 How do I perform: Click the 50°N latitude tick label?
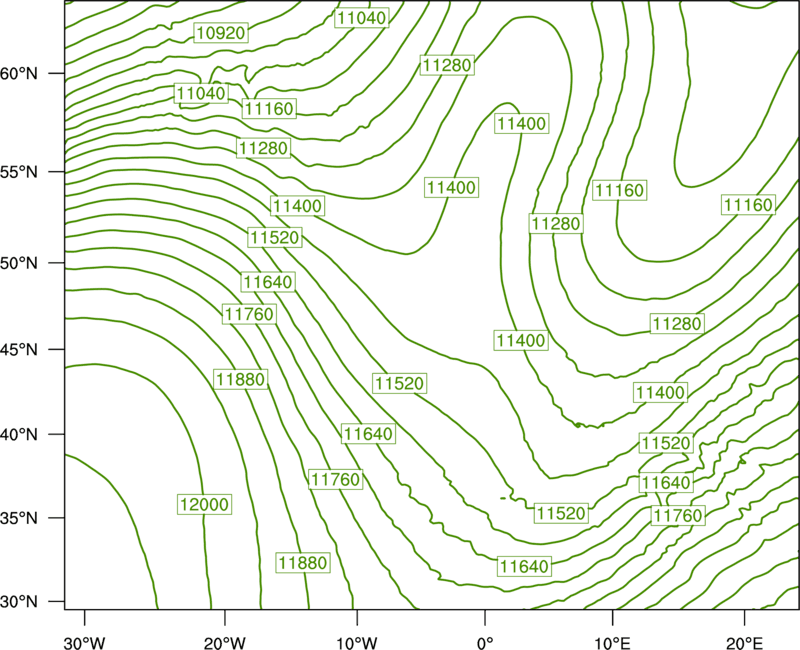coord(19,263)
